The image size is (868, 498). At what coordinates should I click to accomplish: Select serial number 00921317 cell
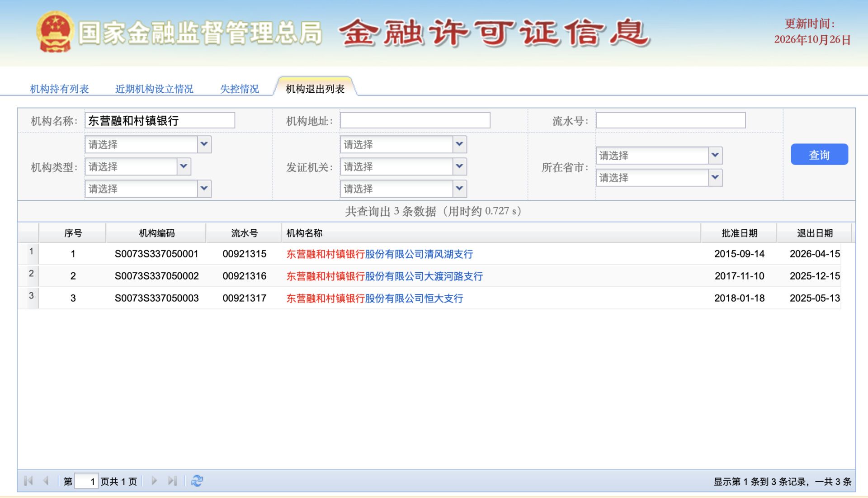244,298
